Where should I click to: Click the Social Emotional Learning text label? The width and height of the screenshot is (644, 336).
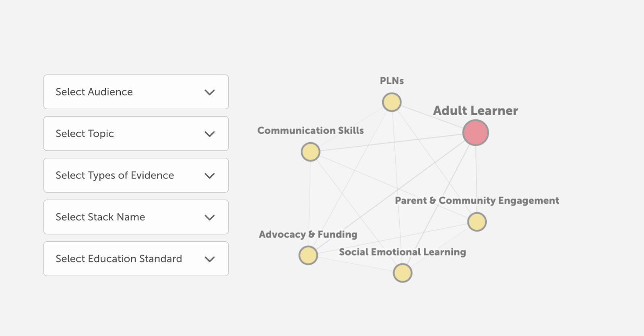tap(402, 252)
